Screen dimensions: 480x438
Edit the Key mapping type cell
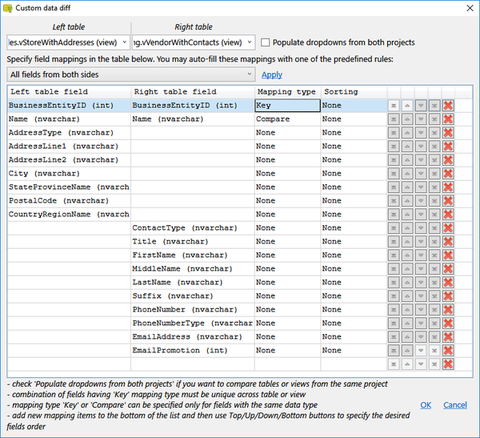pos(287,106)
